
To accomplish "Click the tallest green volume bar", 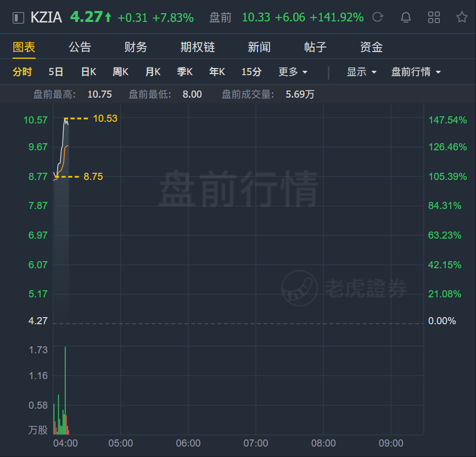I will [65, 391].
